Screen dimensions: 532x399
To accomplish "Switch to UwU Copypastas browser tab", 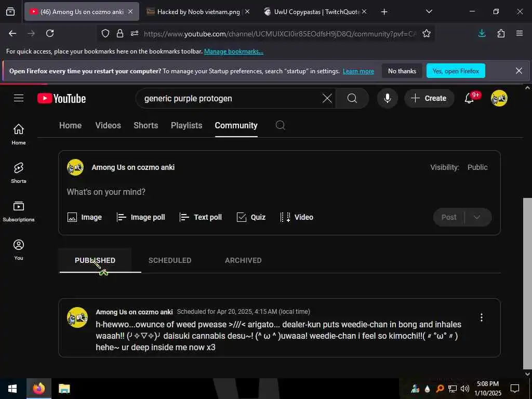I will coord(312,11).
